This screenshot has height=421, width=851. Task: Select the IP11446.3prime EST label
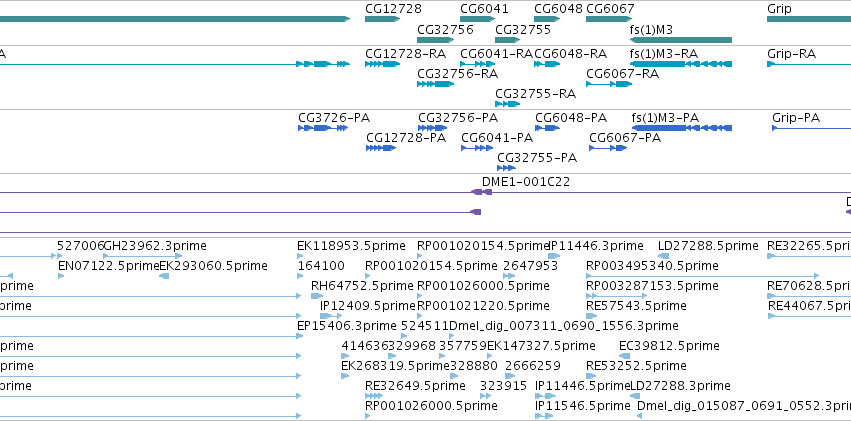click(x=596, y=246)
